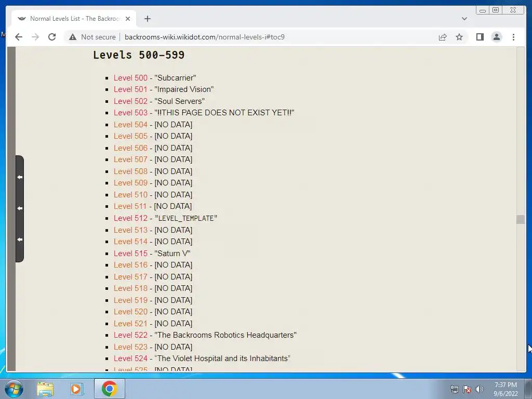Open the Level 502 link

pyautogui.click(x=130, y=101)
